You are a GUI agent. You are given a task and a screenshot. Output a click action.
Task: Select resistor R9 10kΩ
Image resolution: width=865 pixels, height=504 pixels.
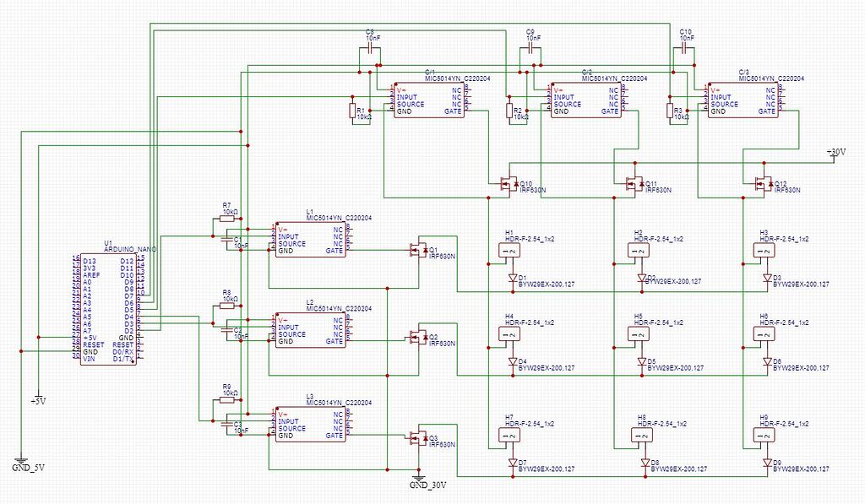tap(226, 398)
